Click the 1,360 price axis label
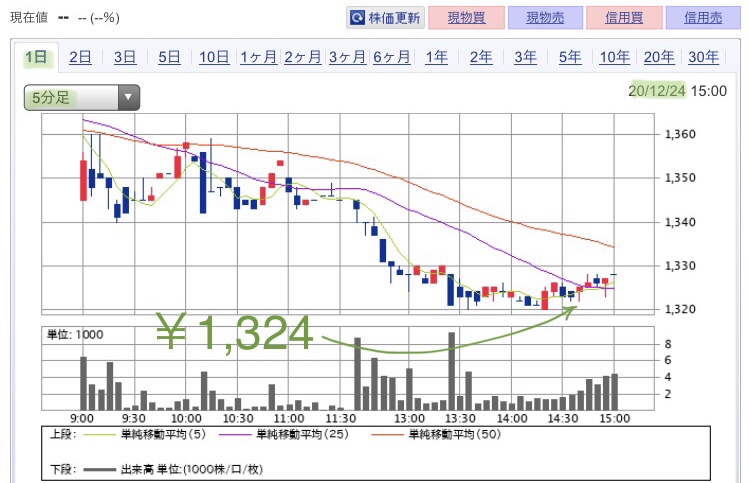The width and height of the screenshot is (749, 483). 680,134
